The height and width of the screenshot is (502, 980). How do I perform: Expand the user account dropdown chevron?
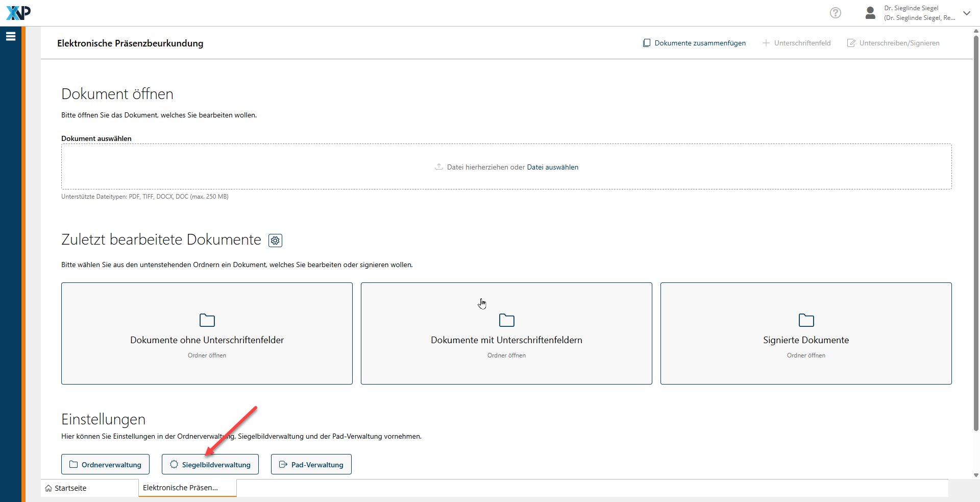(966, 13)
